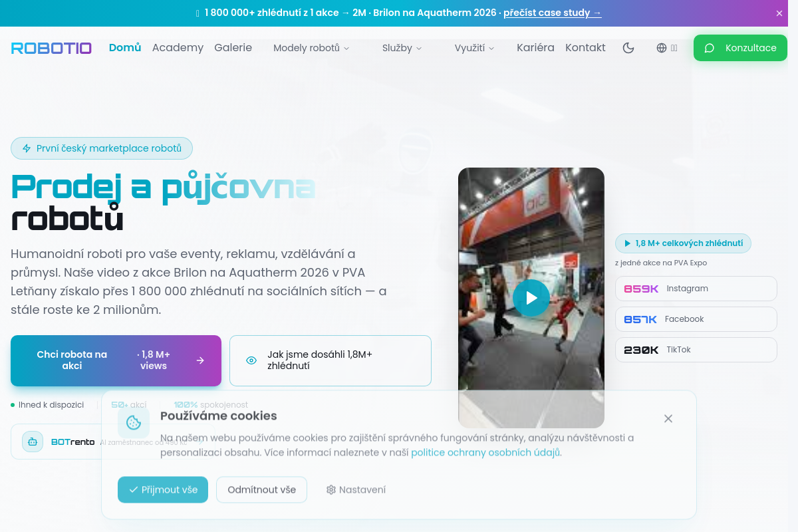
Task: Open the Kontakt page
Action: pos(585,48)
